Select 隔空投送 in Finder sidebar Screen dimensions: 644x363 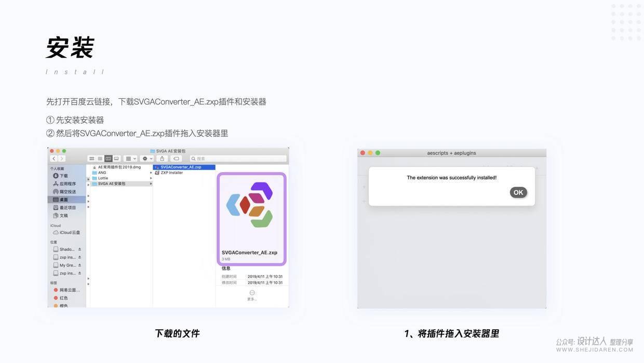coord(64,192)
